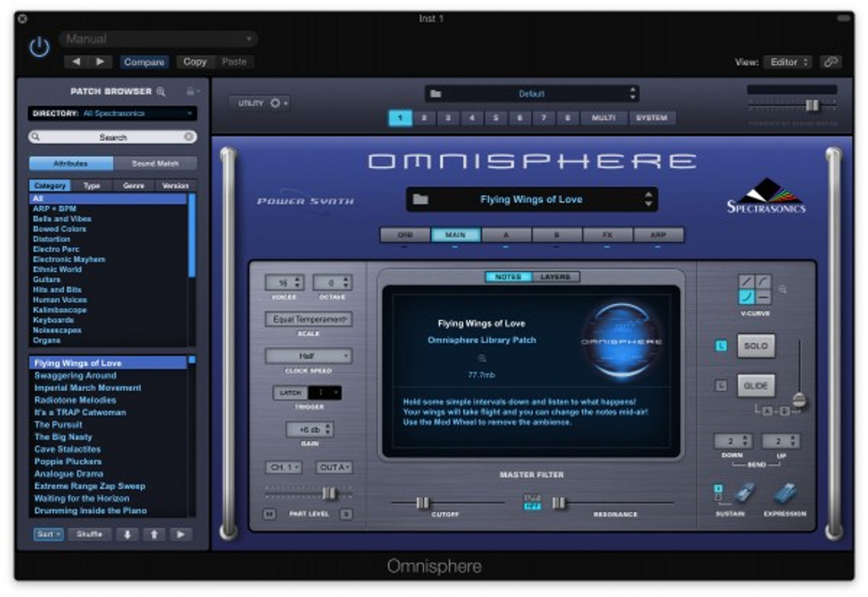
Task: Click the Shuffle button
Action: (89, 534)
